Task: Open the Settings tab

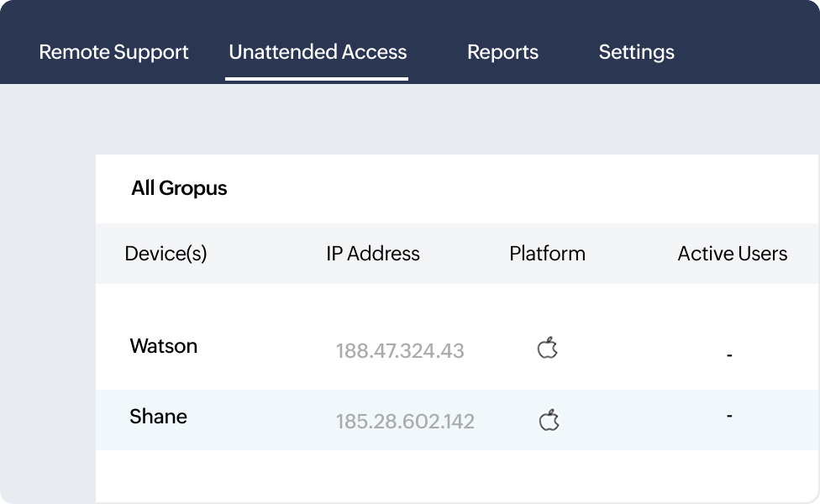Action: pos(636,52)
